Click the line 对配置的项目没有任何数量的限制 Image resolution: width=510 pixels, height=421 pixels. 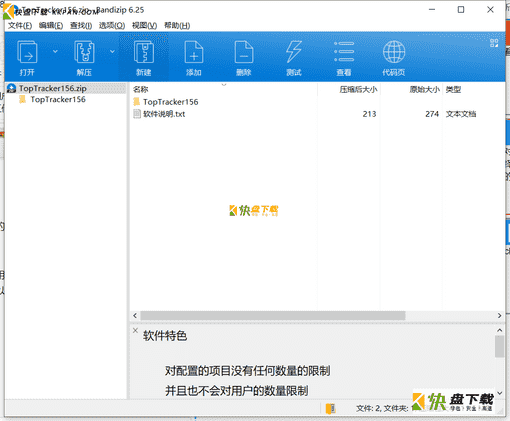click(x=248, y=371)
